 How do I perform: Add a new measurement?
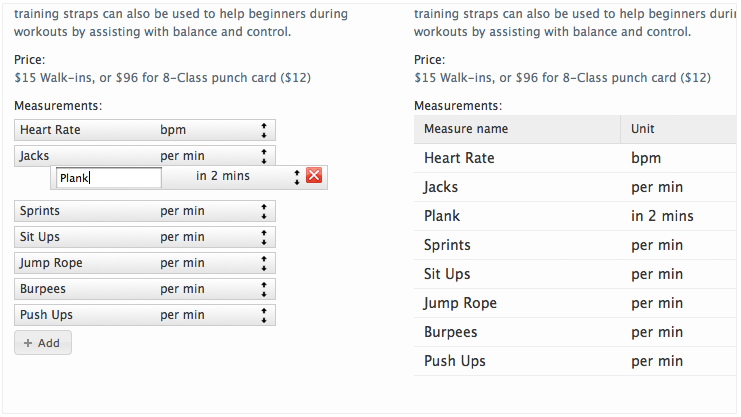(43, 343)
